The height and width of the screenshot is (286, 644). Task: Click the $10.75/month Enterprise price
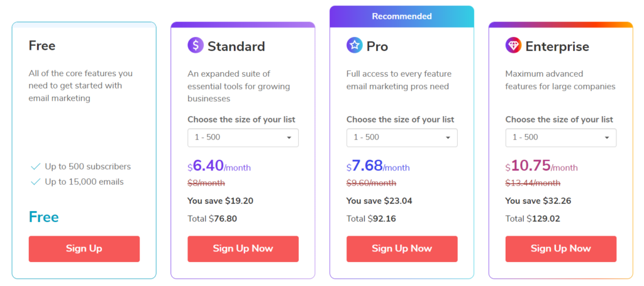tap(541, 166)
